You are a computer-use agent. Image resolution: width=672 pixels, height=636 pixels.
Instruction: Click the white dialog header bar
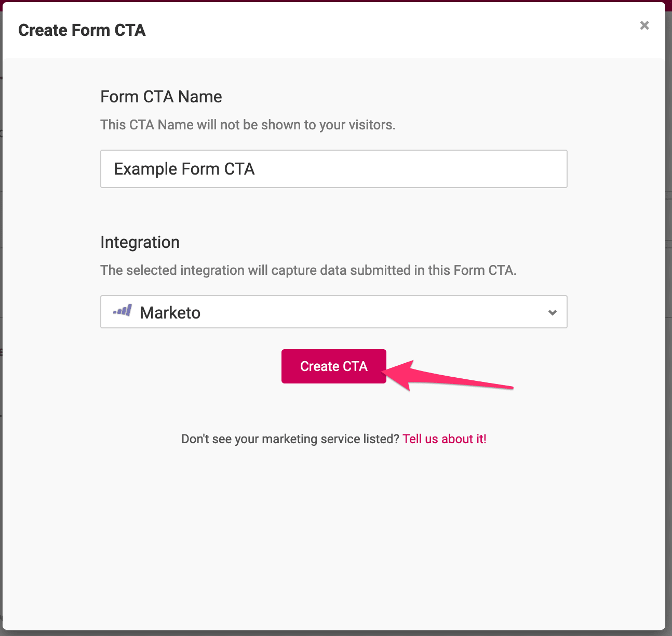[334, 30]
